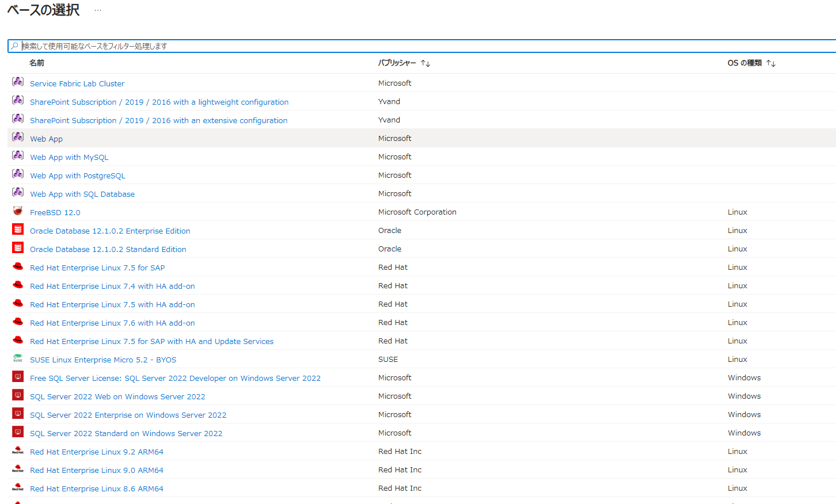Sort list by publisher column arrows
The image size is (836, 504).
tap(425, 63)
